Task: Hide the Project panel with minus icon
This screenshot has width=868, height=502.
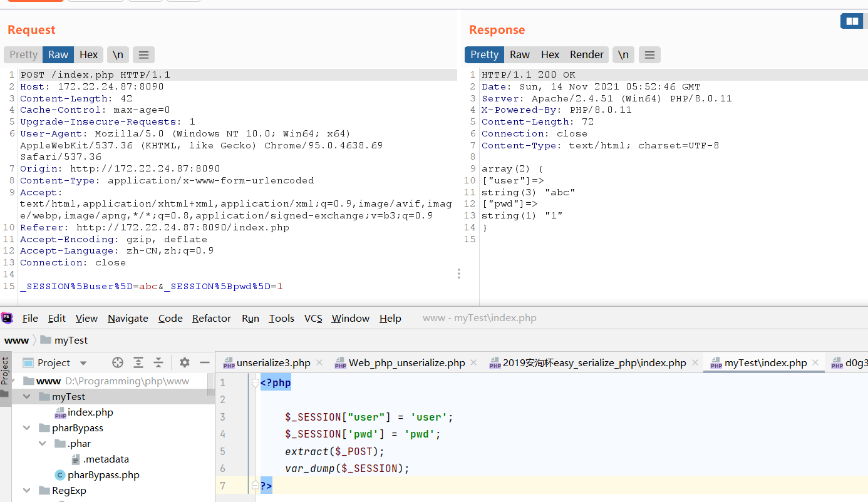Action: 204,362
